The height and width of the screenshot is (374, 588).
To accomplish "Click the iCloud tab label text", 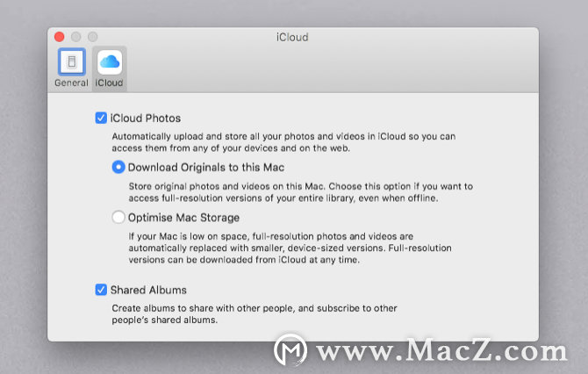I will (x=109, y=83).
